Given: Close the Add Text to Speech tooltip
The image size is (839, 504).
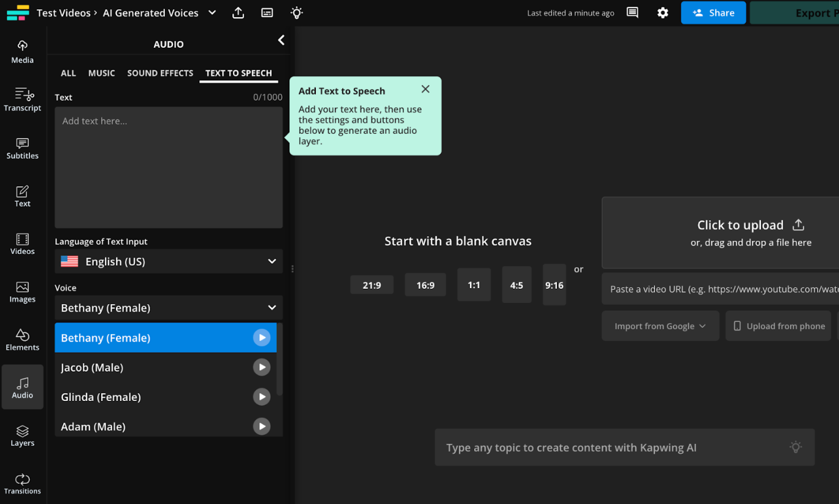Looking at the screenshot, I should (426, 89).
